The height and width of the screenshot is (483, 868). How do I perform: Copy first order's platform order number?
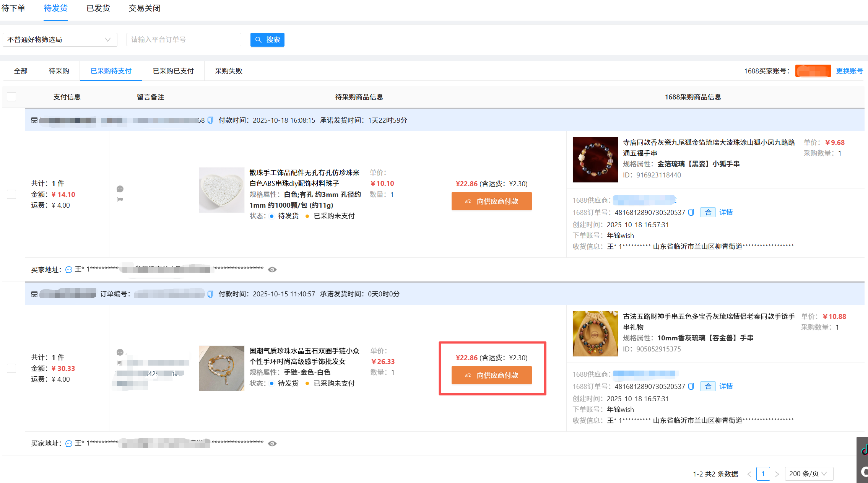pos(210,120)
